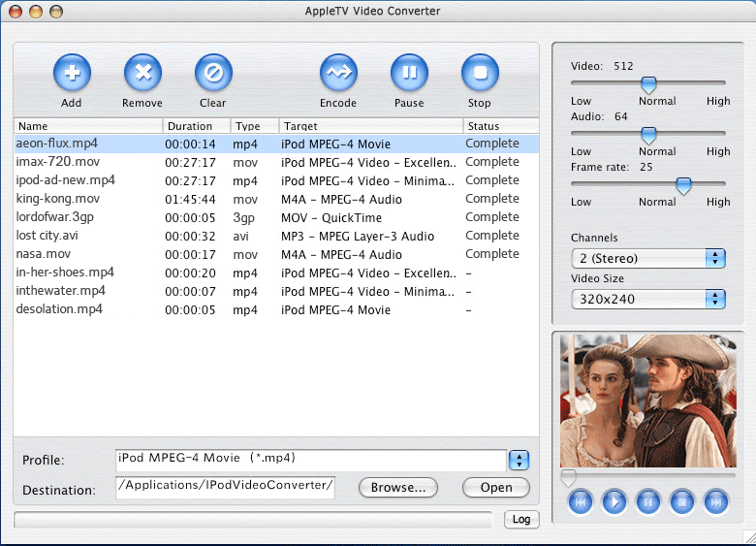Viewport: 756px width, 546px height.
Task: Click the movie preview thumbnail
Action: [x=648, y=401]
